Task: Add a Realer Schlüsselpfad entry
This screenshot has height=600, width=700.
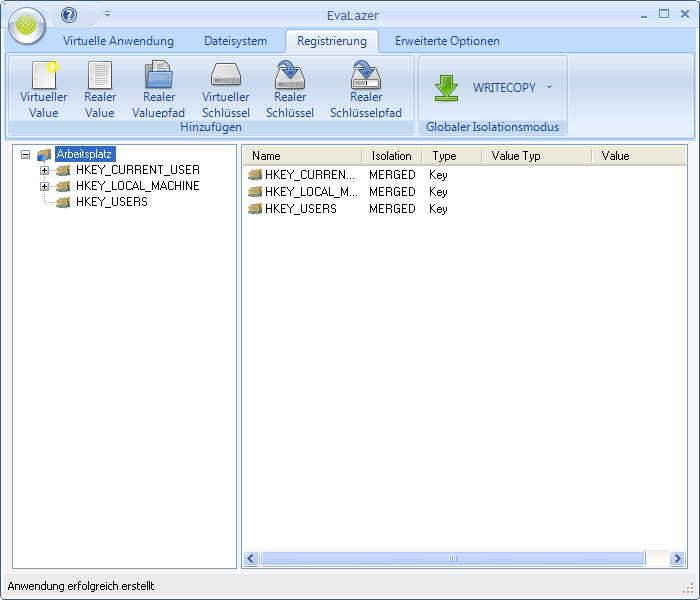Action: click(366, 76)
